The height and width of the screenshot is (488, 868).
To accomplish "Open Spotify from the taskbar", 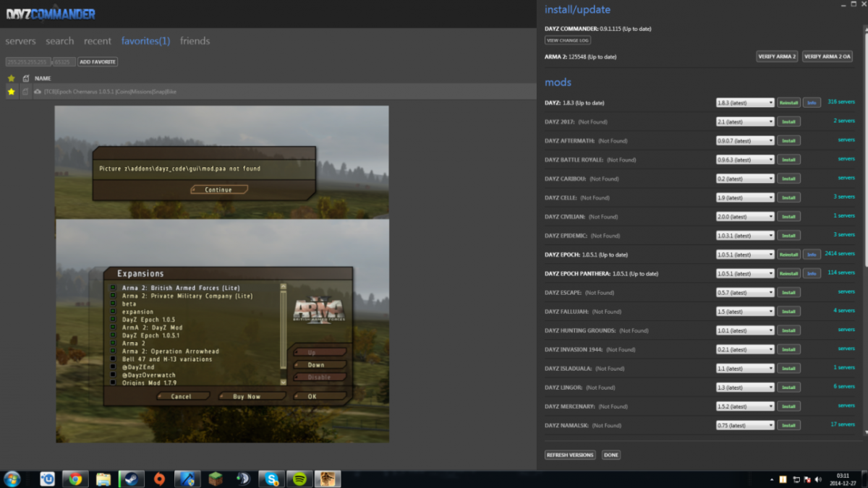I will pyautogui.click(x=299, y=479).
